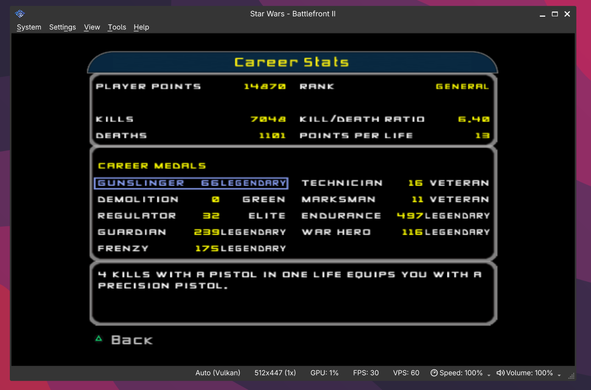
Task: Click the Marksman medal row
Action: pyautogui.click(x=395, y=199)
